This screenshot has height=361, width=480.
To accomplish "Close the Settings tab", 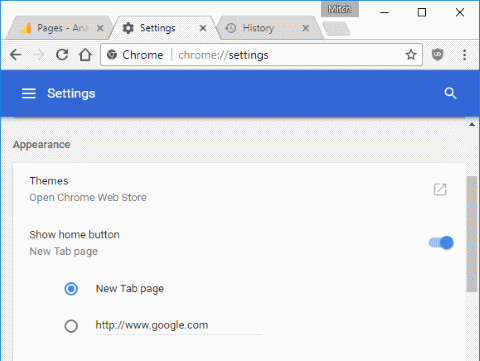I will [x=203, y=28].
